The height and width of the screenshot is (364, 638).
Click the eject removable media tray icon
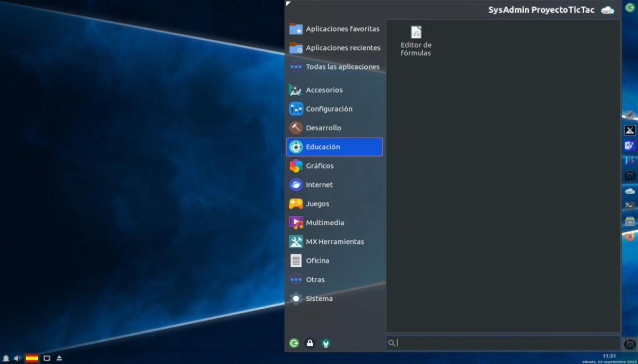click(59, 358)
